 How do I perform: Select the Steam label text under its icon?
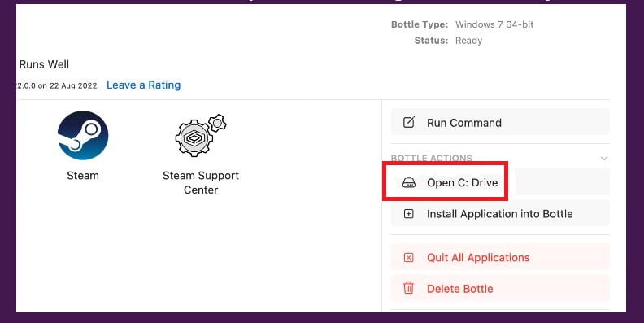pos(83,176)
